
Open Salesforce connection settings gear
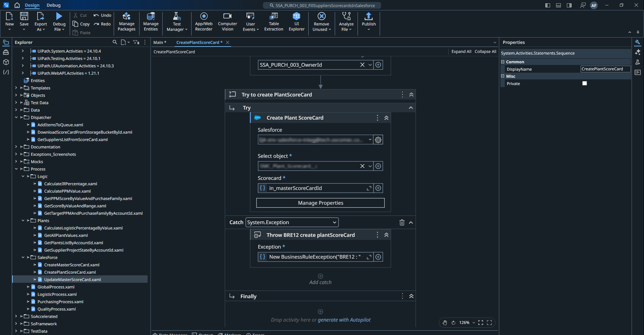click(x=378, y=140)
